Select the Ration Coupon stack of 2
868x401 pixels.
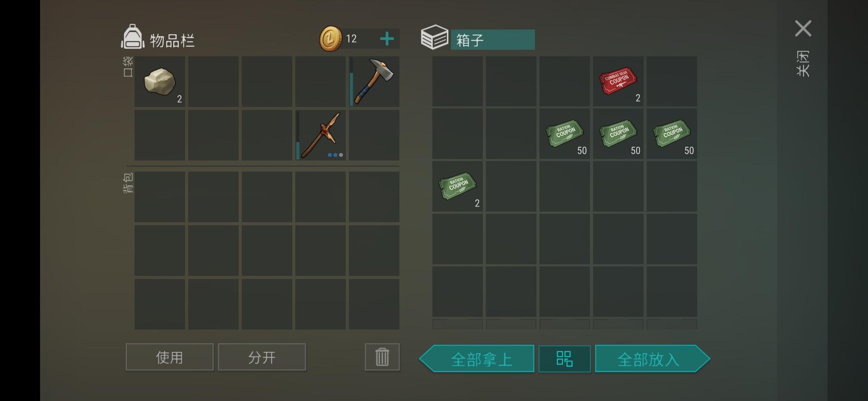[x=457, y=186]
